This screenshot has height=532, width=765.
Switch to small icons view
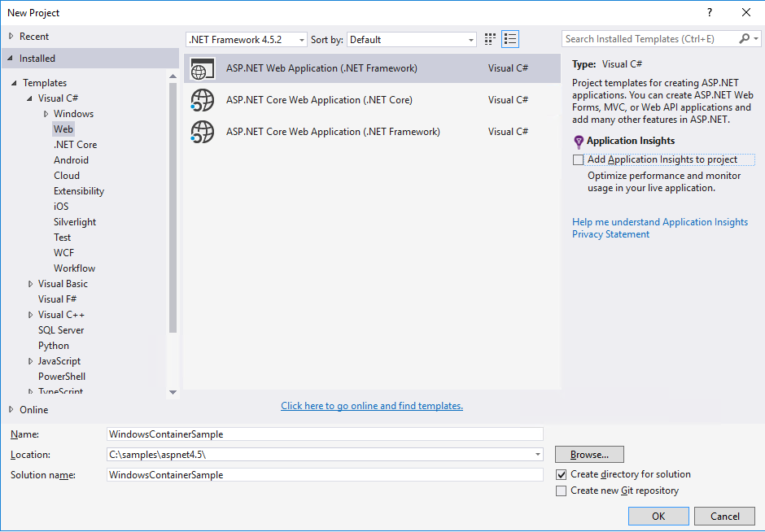tap(490, 39)
